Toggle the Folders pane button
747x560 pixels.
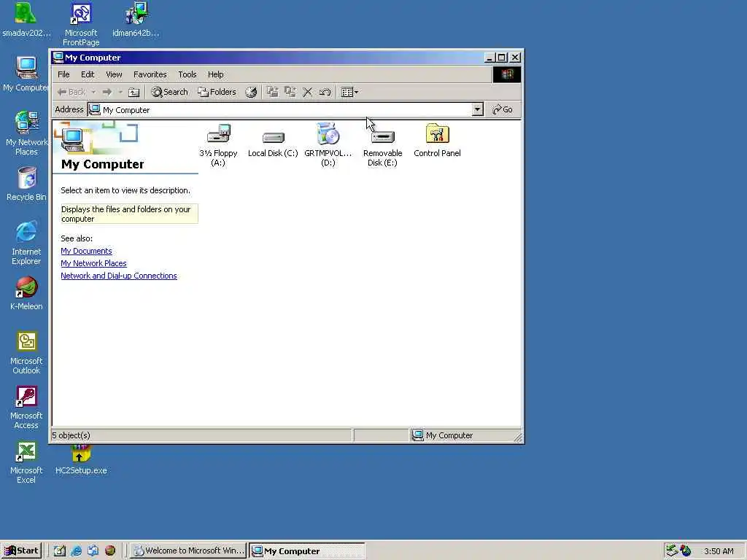(217, 92)
